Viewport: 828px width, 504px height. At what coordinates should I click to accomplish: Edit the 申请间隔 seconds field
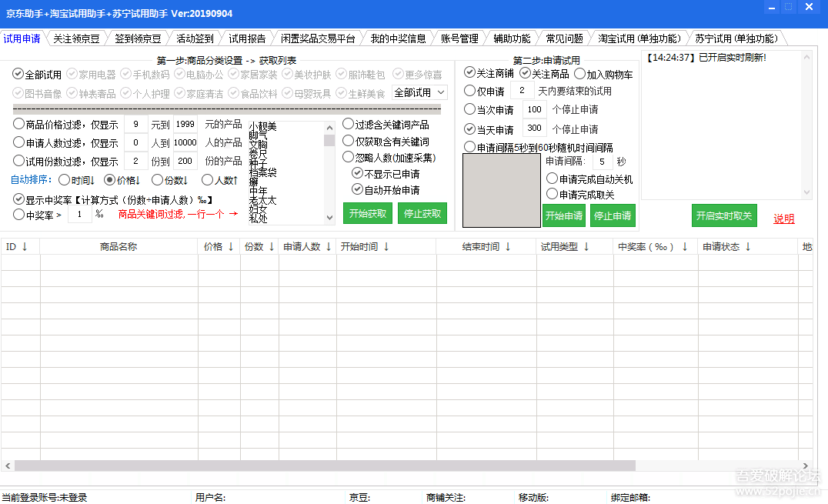(x=603, y=162)
